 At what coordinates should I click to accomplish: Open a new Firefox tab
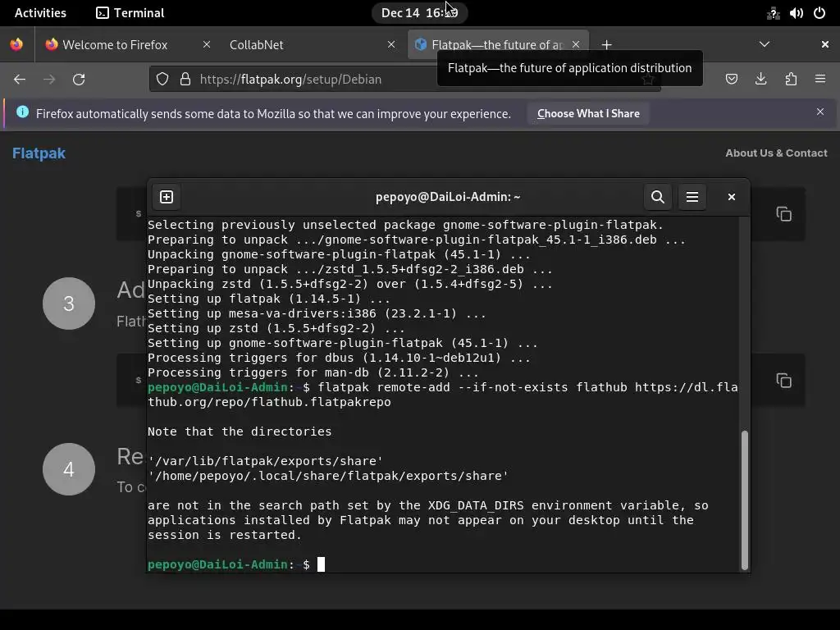pos(606,45)
